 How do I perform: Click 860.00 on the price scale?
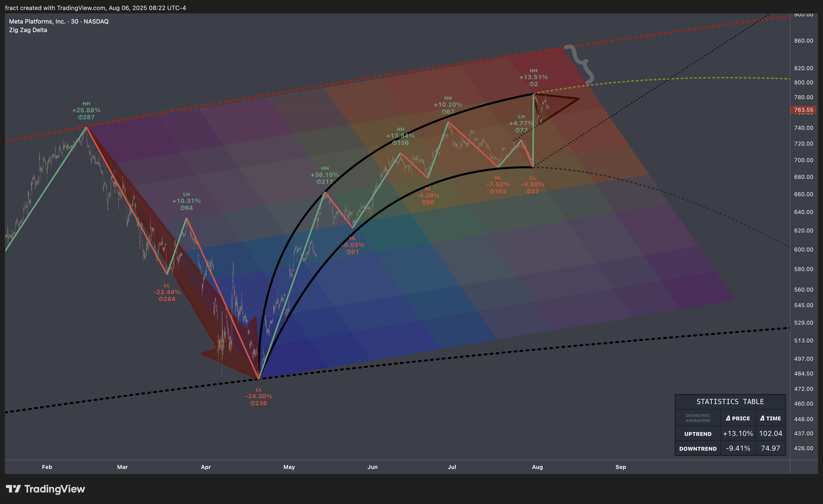click(804, 41)
